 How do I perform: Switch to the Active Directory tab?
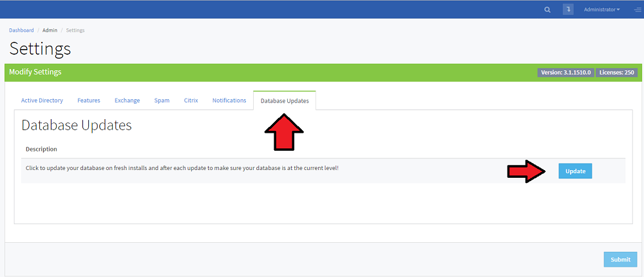point(42,100)
